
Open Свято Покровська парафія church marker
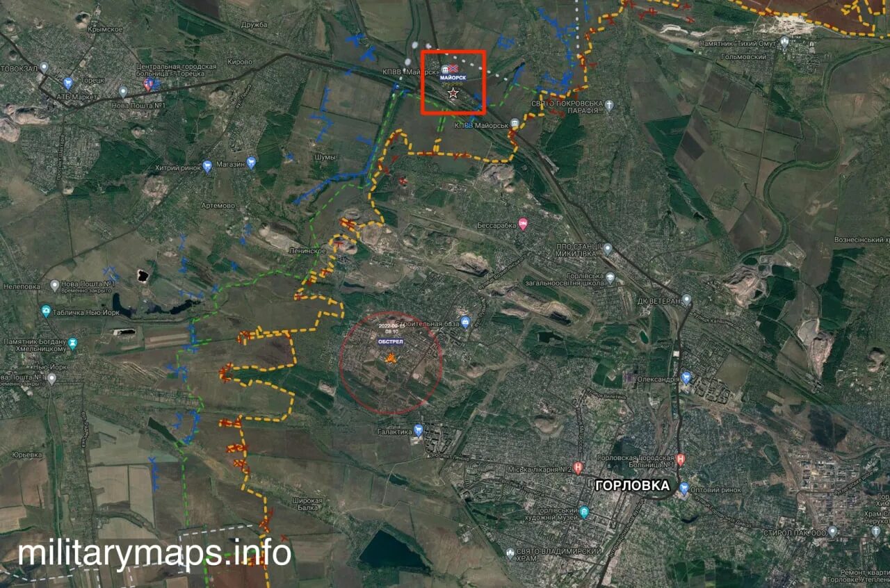coord(609,106)
